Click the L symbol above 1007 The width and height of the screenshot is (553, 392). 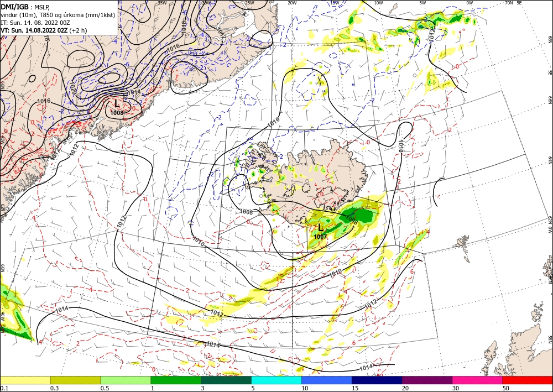(320, 228)
